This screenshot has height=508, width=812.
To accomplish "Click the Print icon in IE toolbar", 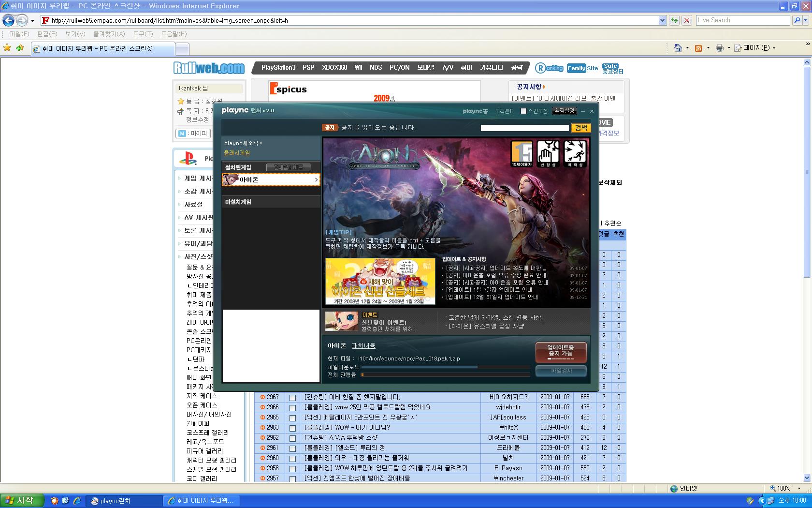I will (720, 48).
